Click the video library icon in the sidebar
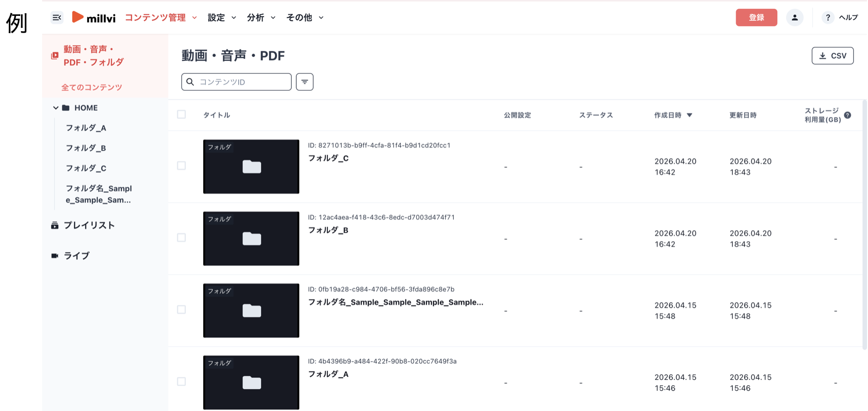Screen dimensions: 868x411 point(54,55)
